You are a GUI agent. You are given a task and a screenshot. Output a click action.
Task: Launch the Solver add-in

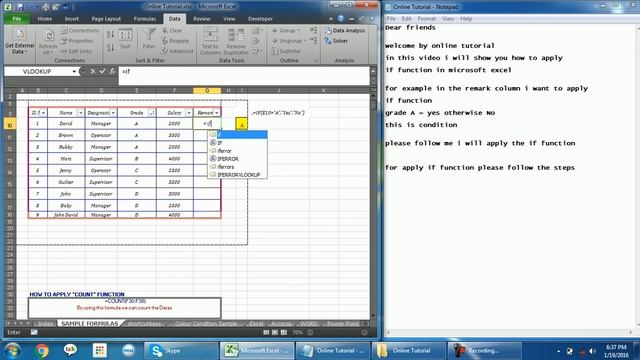336,41
